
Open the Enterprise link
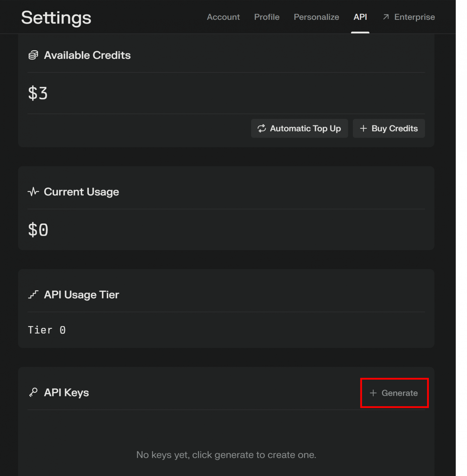414,17
